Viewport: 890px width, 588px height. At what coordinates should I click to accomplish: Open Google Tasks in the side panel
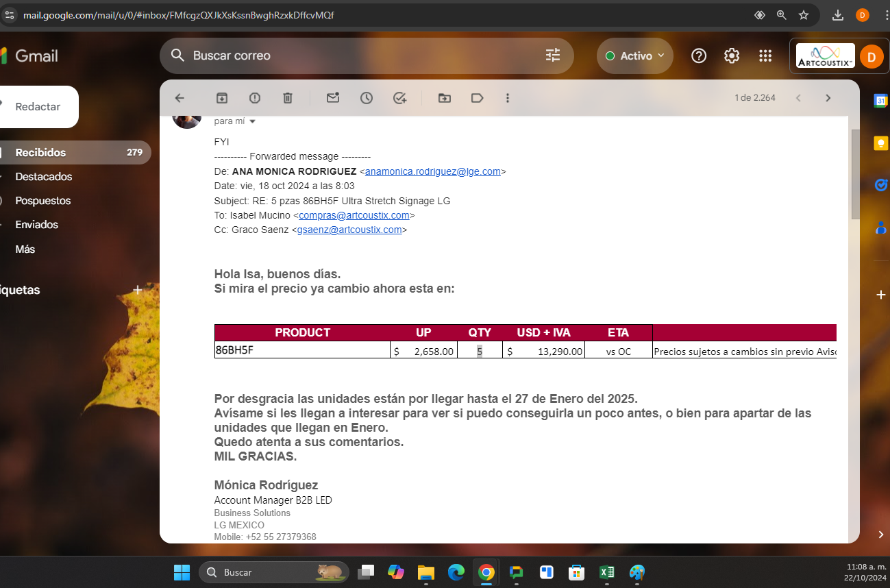[x=880, y=185]
